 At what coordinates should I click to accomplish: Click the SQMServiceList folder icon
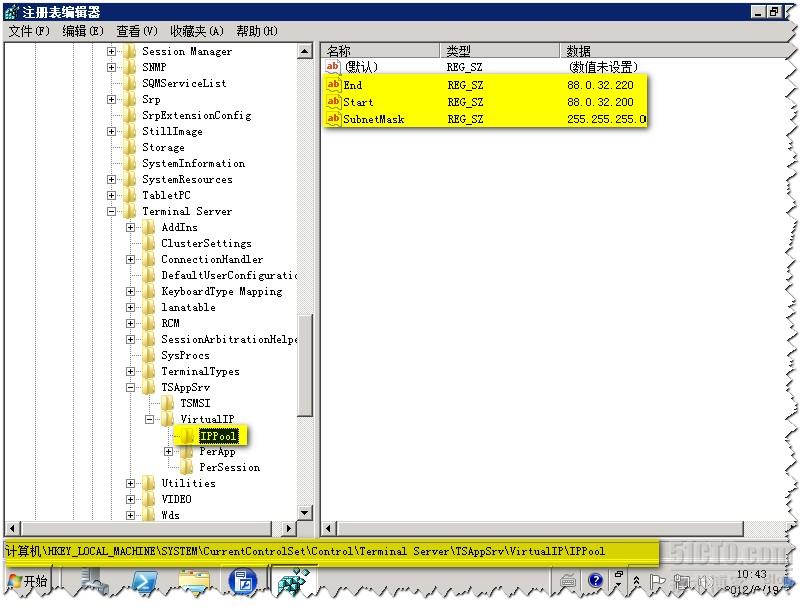click(130, 83)
